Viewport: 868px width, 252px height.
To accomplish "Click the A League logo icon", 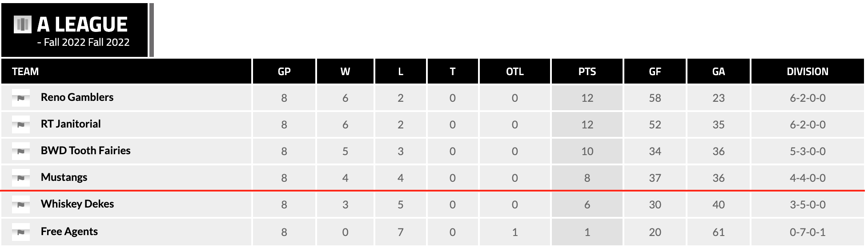I will point(23,24).
